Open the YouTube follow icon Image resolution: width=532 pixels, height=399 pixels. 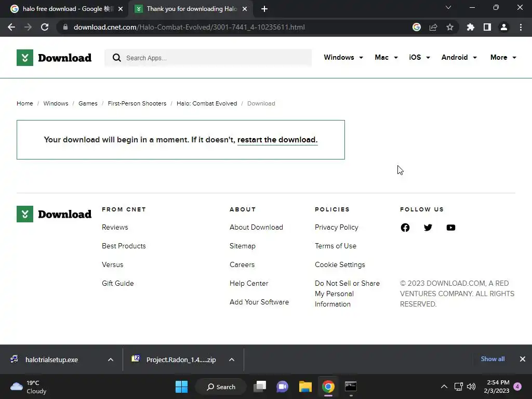click(x=451, y=228)
